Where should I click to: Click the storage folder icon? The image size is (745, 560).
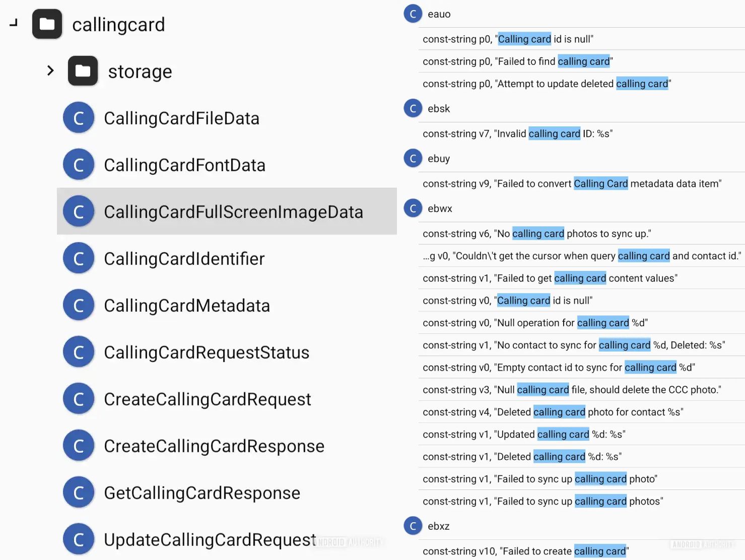point(83,71)
